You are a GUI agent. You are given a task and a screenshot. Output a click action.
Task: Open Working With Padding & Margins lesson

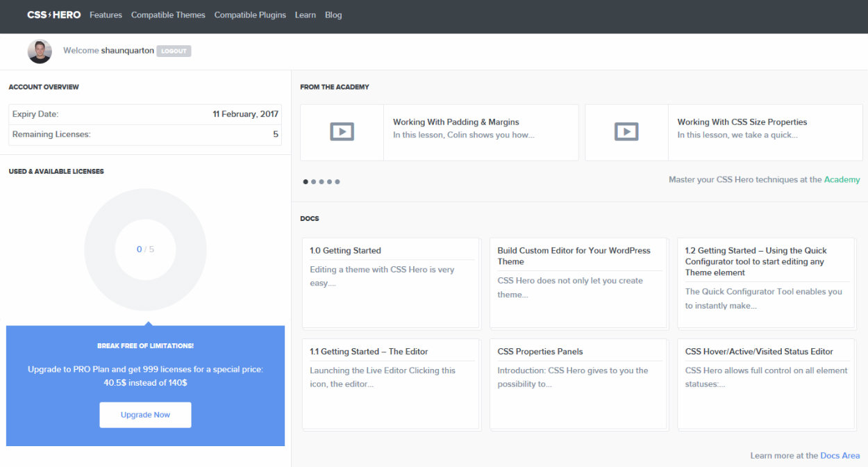point(456,122)
